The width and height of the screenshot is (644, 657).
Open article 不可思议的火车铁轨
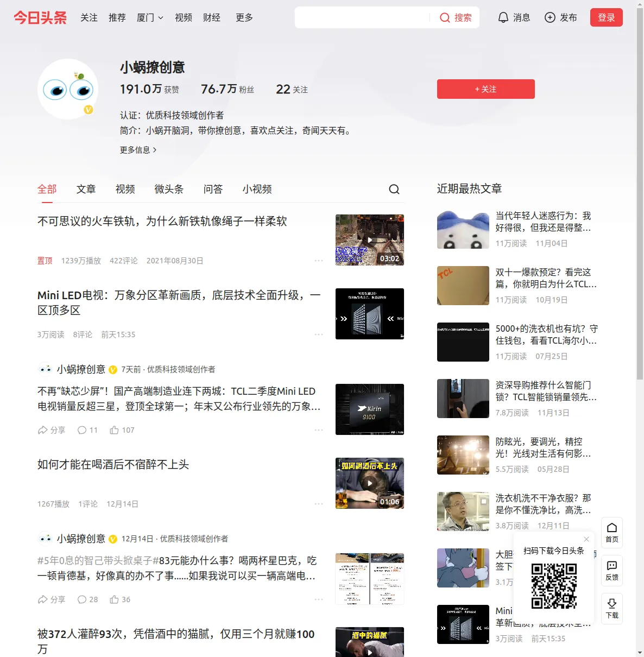[162, 221]
